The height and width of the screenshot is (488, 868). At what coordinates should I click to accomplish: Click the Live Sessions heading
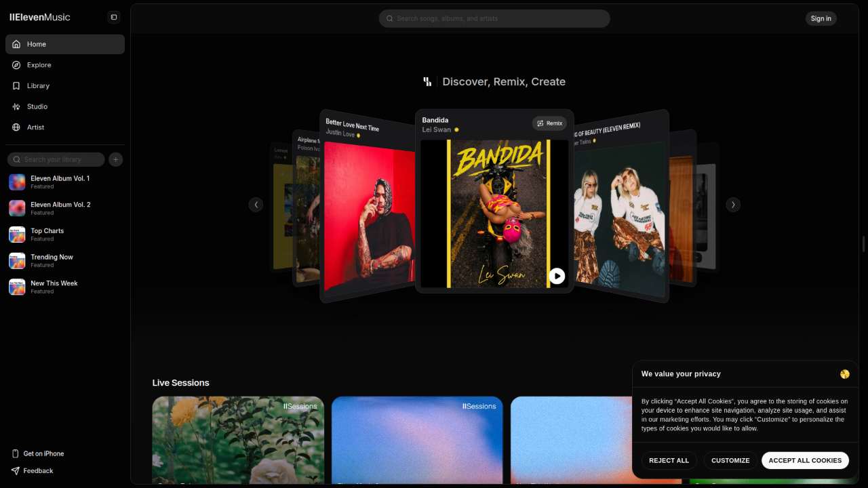[180, 383]
